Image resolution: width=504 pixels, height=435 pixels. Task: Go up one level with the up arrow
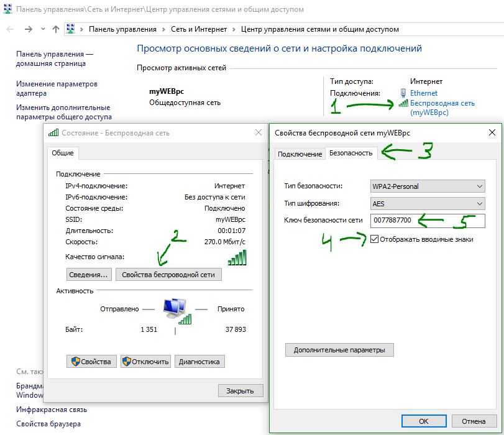tap(55, 29)
